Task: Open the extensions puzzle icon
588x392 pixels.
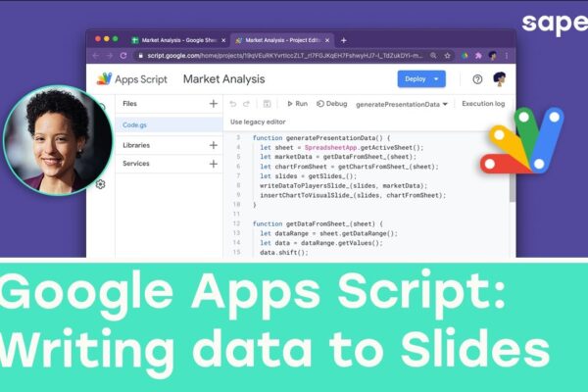Action: [478, 56]
